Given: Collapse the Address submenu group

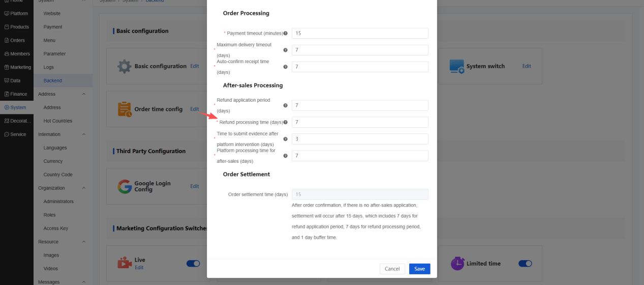Looking at the screenshot, I should tap(84, 94).
